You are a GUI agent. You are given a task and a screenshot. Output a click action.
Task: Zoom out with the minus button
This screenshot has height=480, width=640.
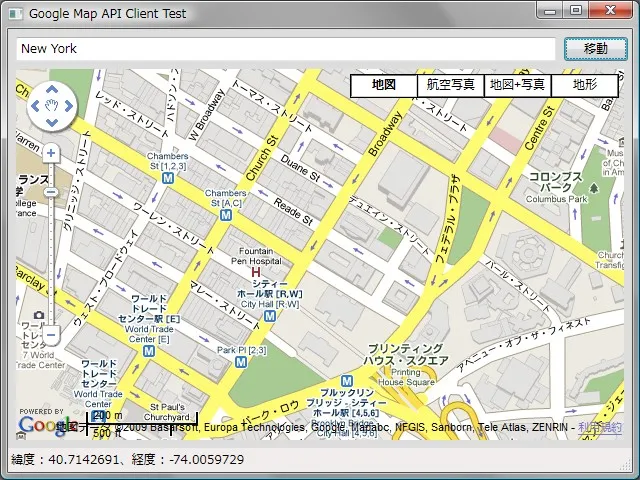coord(51,334)
